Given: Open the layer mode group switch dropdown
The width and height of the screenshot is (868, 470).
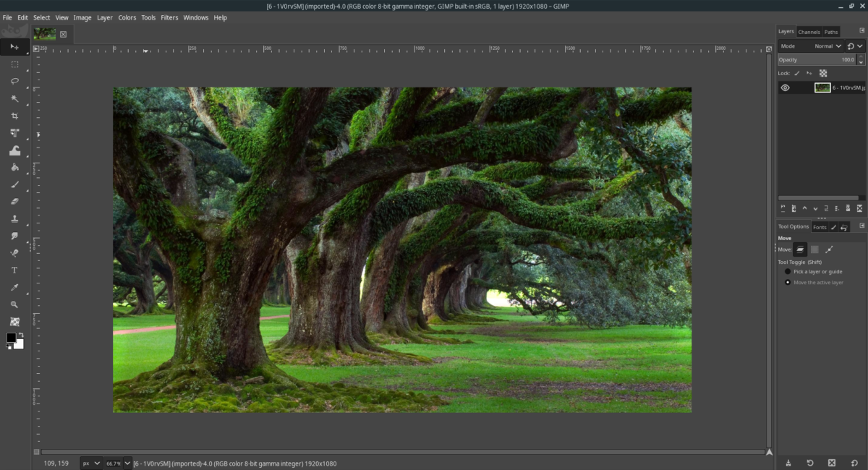Looking at the screenshot, I should click(854, 46).
